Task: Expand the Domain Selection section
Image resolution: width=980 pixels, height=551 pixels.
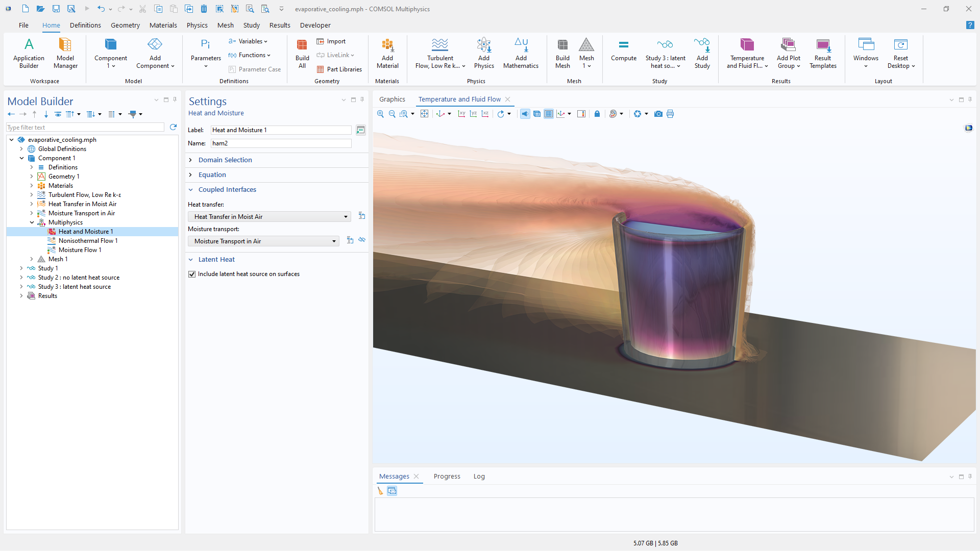Action: click(225, 160)
